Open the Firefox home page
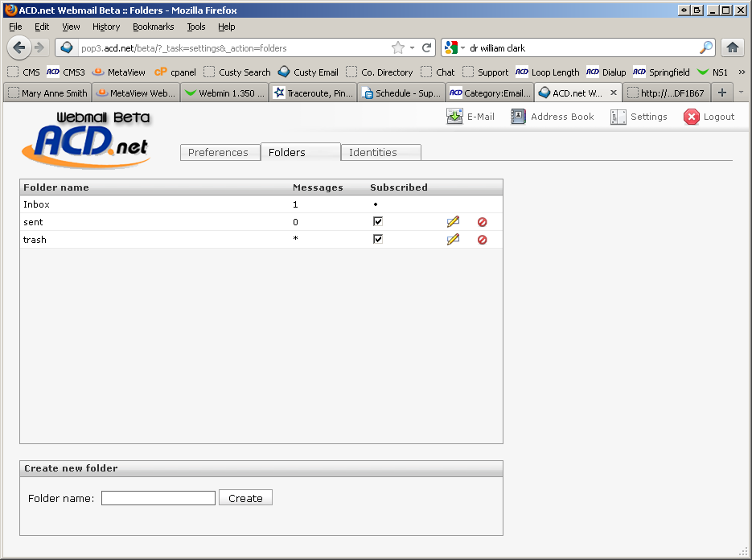Image resolution: width=752 pixels, height=560 pixels. (733, 47)
